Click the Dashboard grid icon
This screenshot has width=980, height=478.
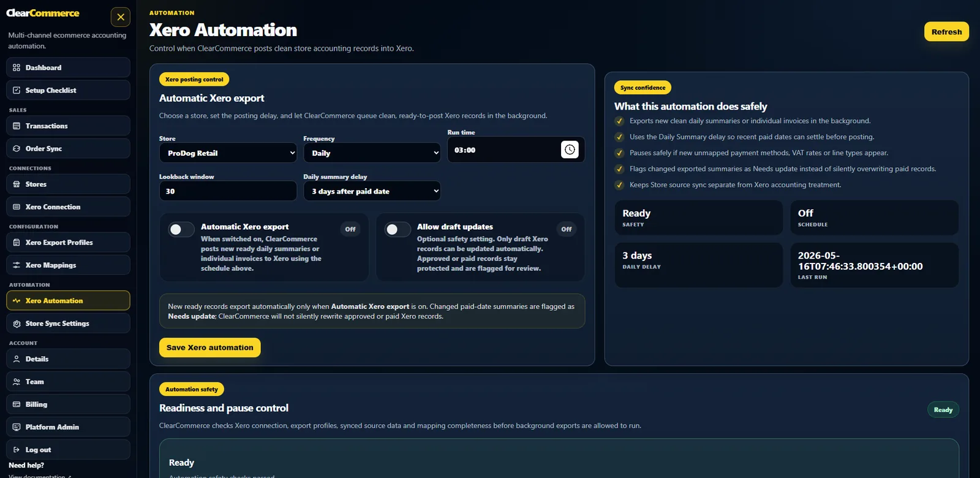[17, 67]
